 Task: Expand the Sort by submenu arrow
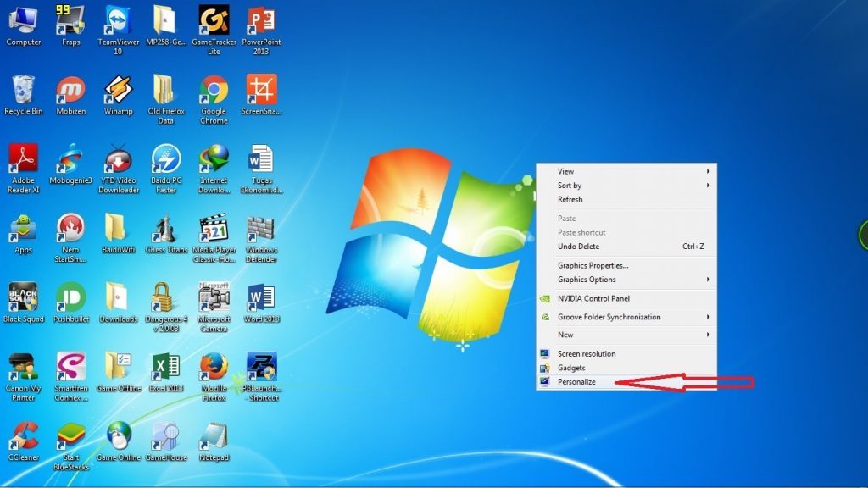(708, 185)
